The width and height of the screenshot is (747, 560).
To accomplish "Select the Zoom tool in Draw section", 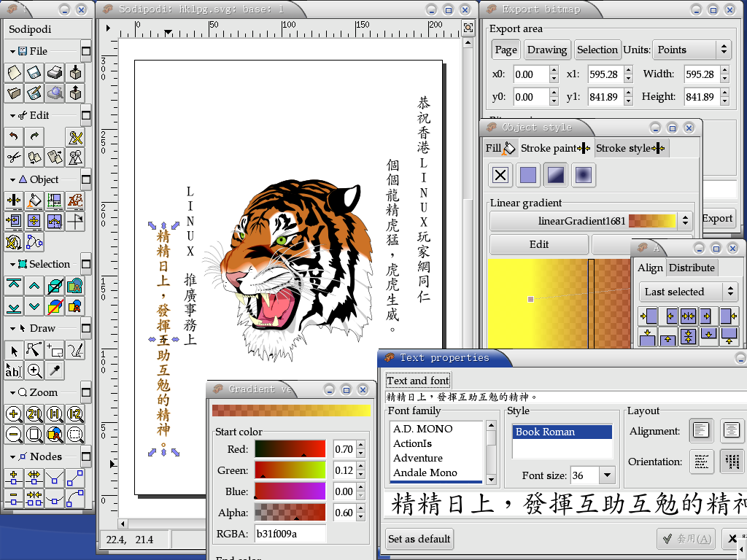I will pyautogui.click(x=34, y=371).
